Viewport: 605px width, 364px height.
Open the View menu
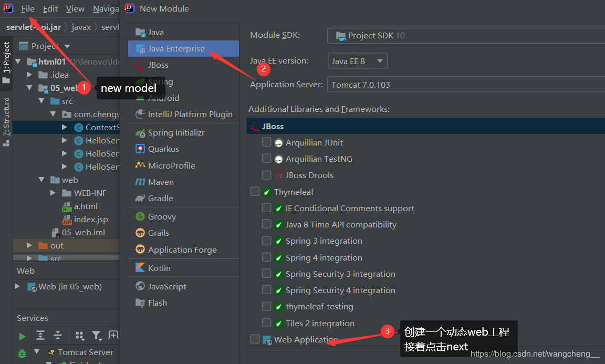click(75, 8)
